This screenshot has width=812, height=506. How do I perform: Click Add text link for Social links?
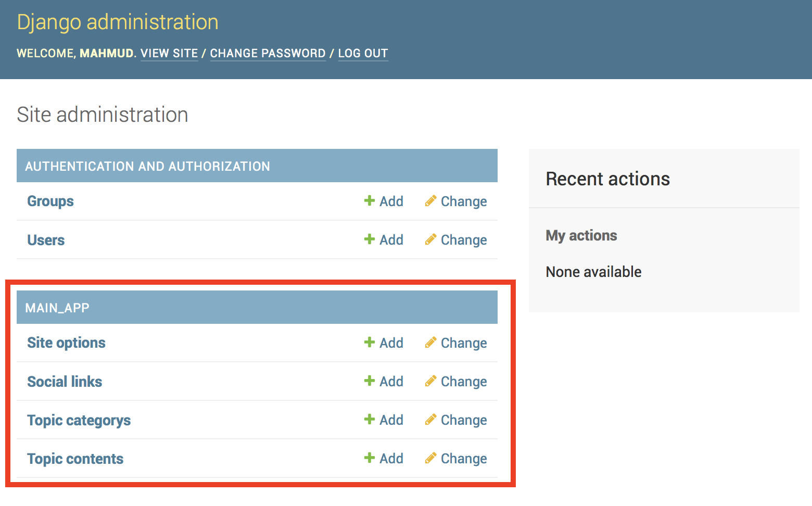pos(391,382)
